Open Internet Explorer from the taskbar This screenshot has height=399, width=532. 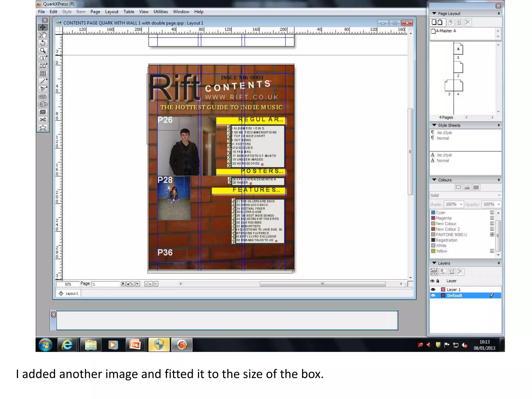click(67, 345)
